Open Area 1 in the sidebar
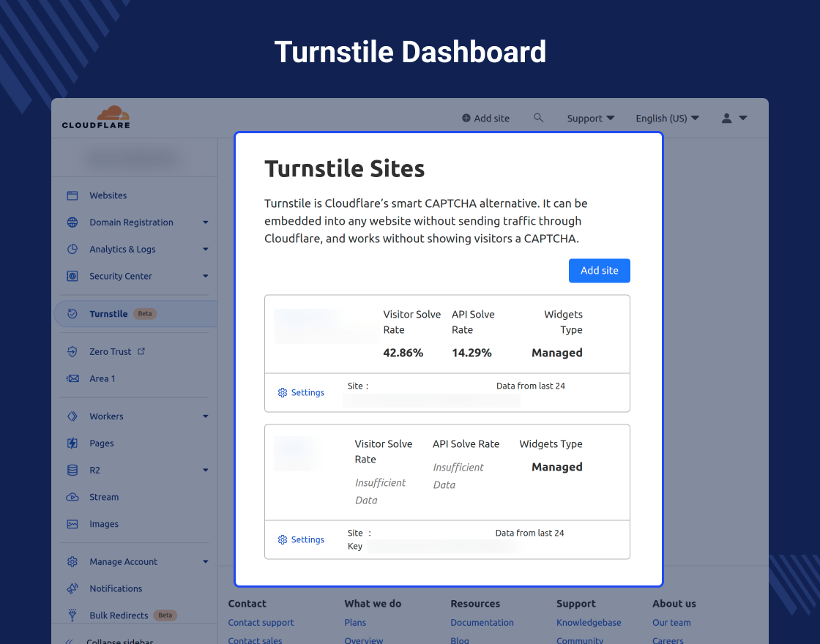Image resolution: width=820 pixels, height=644 pixels. [102, 378]
